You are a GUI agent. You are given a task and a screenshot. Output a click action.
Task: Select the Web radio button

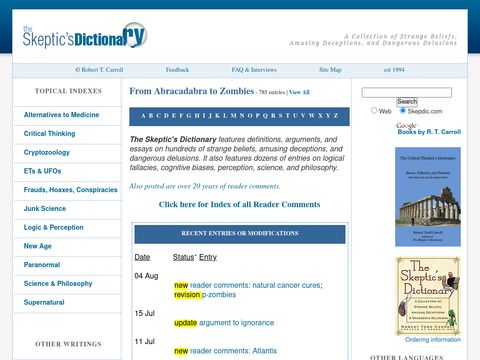(374, 110)
